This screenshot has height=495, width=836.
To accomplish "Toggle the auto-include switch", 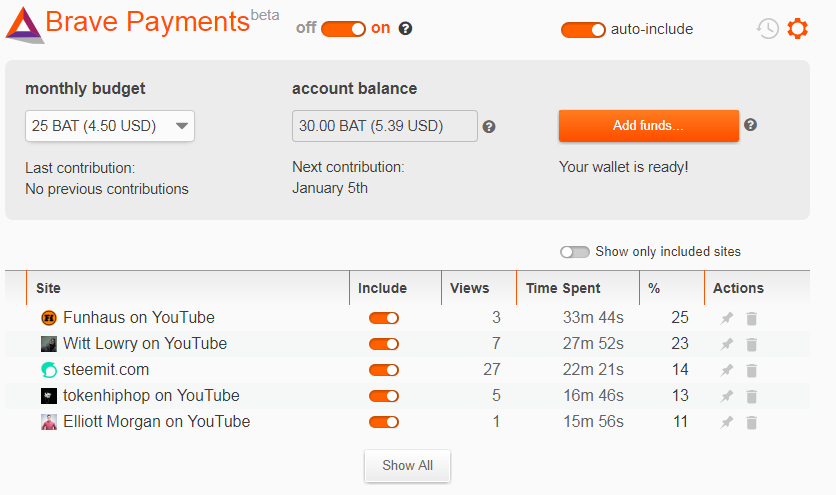I will [583, 30].
